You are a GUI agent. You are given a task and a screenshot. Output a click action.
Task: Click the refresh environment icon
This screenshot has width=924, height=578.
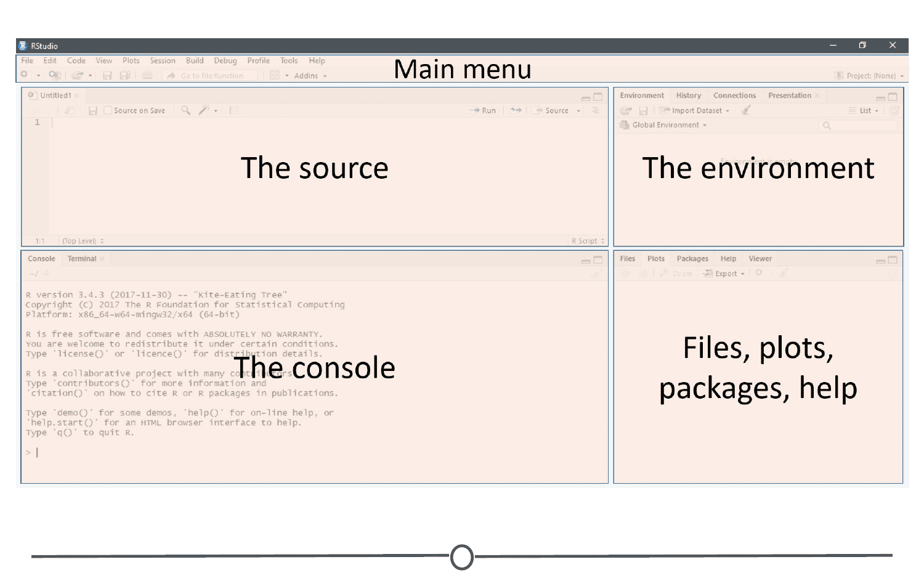pos(894,110)
